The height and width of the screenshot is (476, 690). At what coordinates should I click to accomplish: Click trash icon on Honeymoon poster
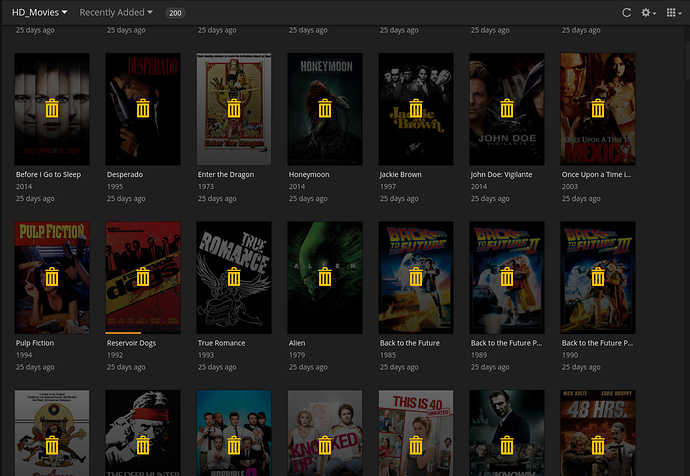pos(325,108)
